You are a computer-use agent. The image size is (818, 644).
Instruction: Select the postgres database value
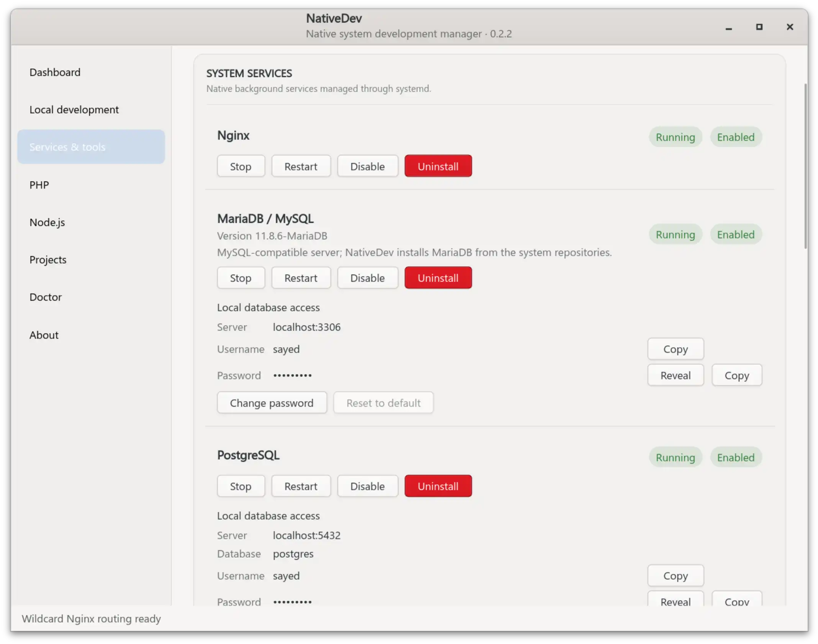click(x=293, y=554)
